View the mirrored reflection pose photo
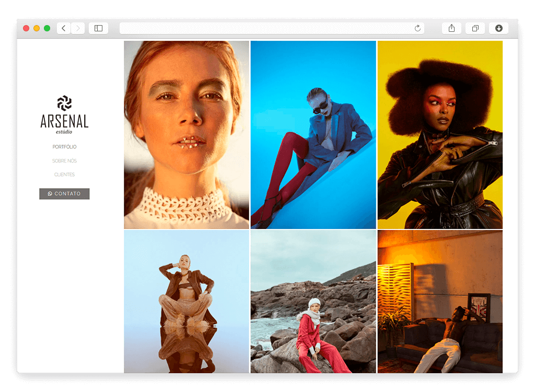This screenshot has width=535, height=392. [187, 302]
